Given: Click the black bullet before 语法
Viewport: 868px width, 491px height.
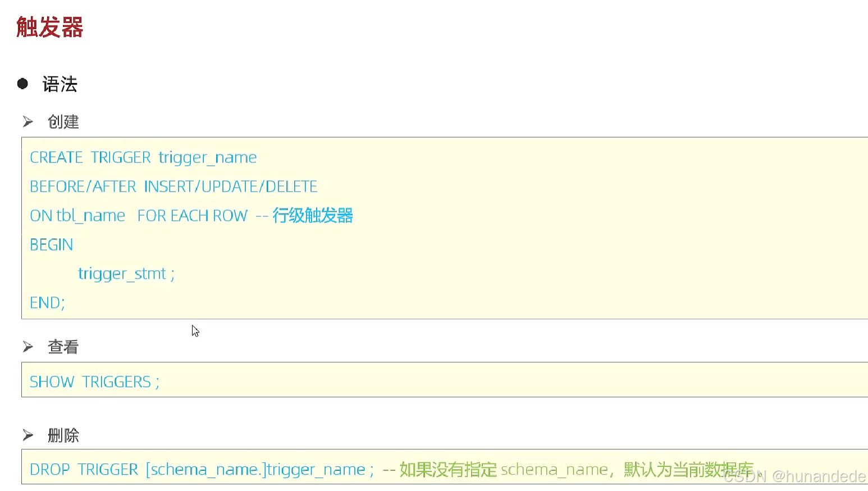Looking at the screenshot, I should (x=22, y=84).
